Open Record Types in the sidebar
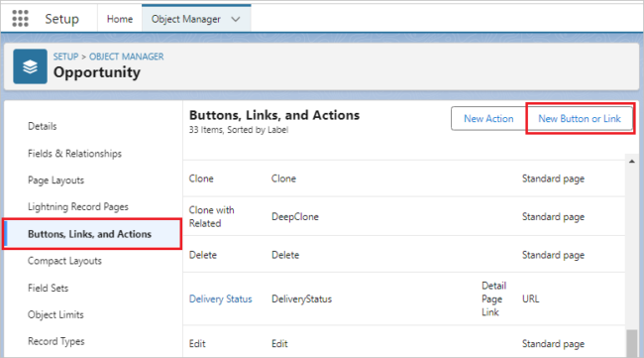644x358 pixels. tap(56, 341)
